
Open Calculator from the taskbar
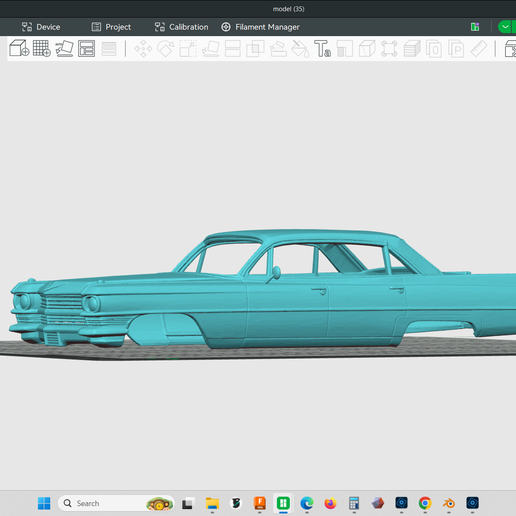pyautogui.click(x=354, y=503)
